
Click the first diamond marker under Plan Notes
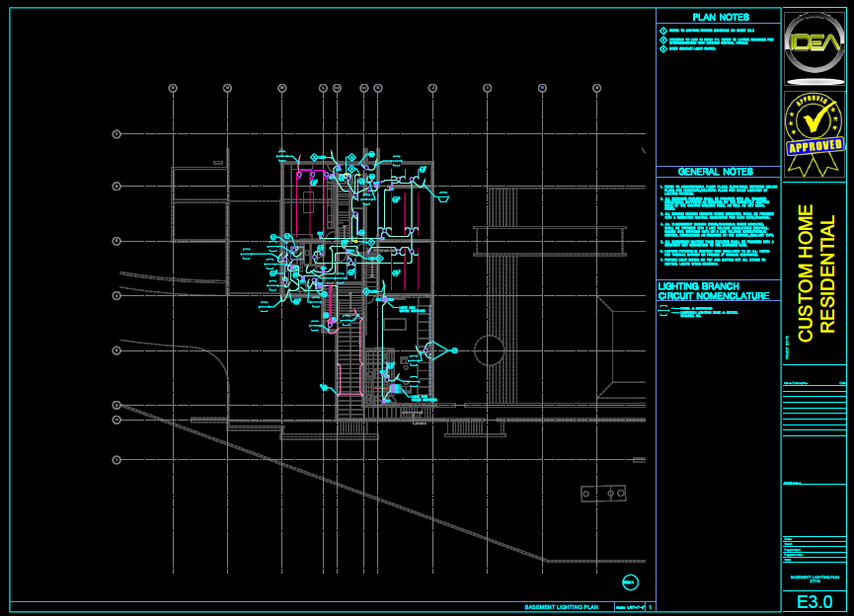[663, 32]
